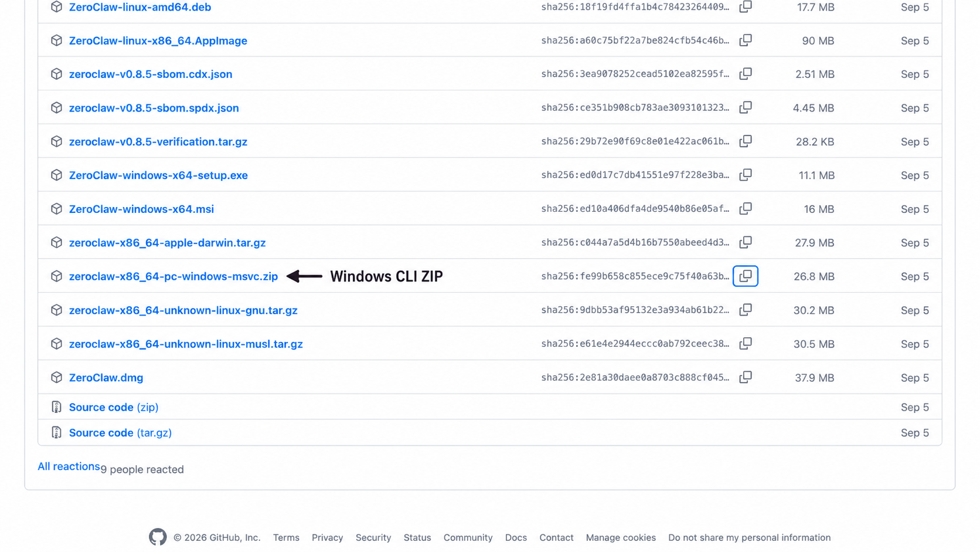Download Source code (zip)

pos(114,407)
